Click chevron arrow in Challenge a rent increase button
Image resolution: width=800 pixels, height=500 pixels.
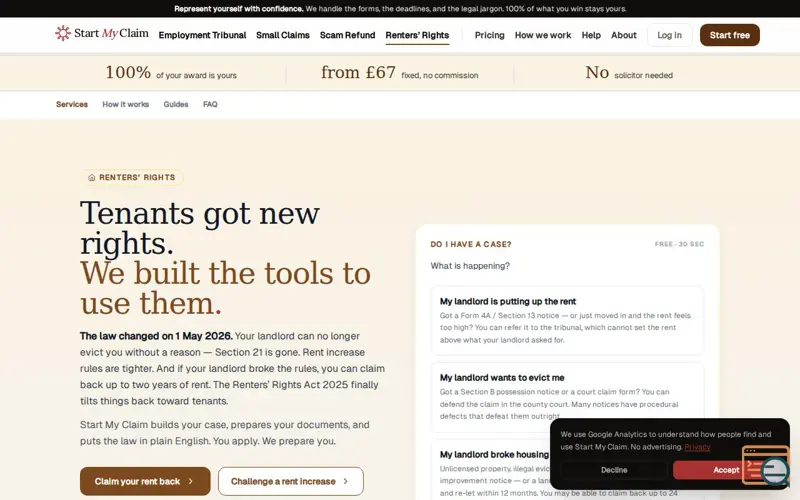(346, 481)
